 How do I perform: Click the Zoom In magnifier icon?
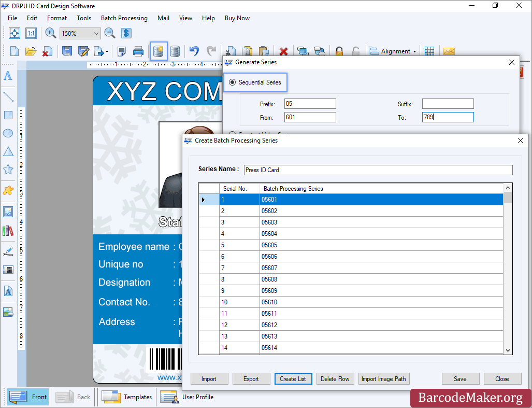[51, 33]
